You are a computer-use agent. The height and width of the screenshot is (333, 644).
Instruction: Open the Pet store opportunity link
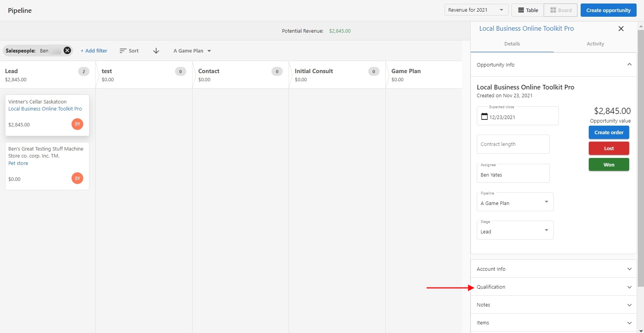18,163
